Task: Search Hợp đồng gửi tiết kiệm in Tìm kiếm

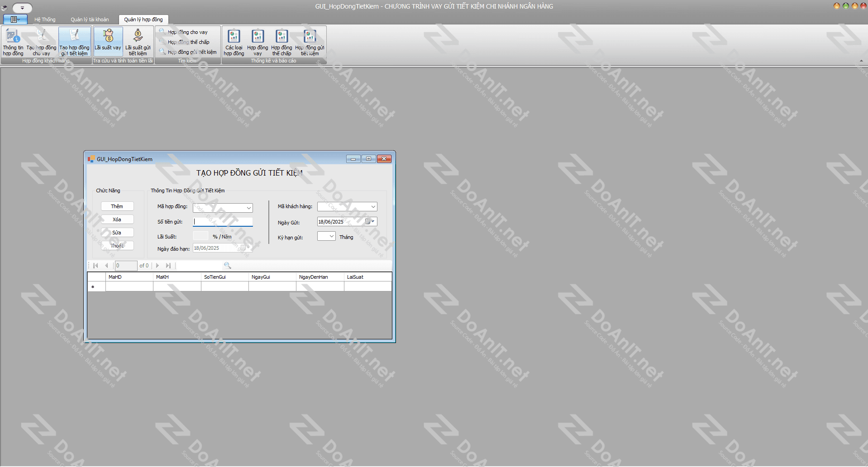Action: [x=188, y=52]
